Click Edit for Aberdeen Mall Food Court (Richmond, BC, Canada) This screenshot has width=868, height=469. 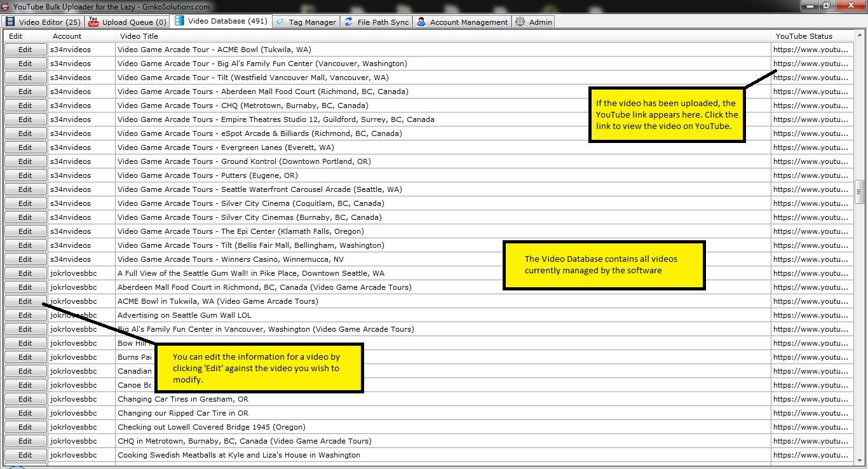(25, 92)
